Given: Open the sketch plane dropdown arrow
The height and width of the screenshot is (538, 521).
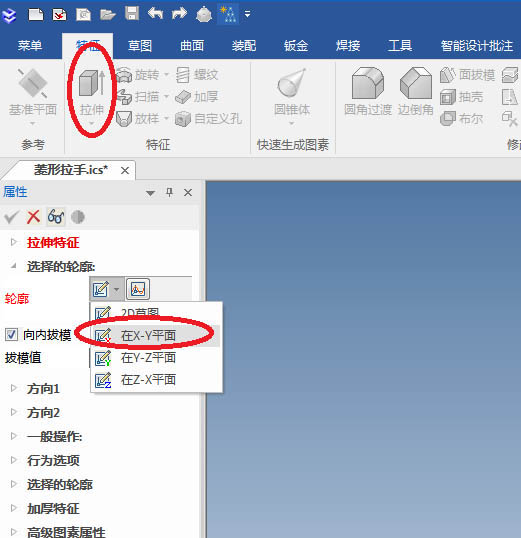Looking at the screenshot, I should tap(117, 289).
